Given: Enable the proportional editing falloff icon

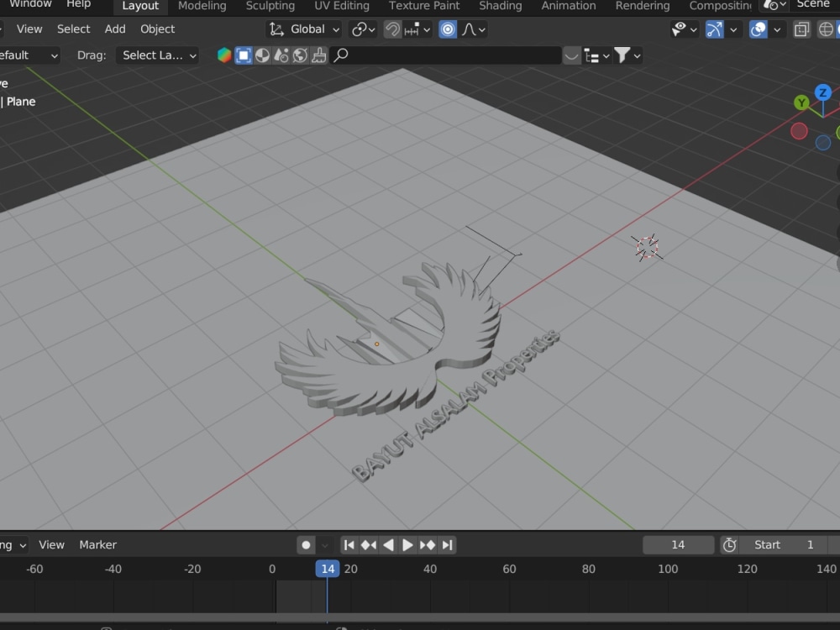Looking at the screenshot, I should [469, 29].
